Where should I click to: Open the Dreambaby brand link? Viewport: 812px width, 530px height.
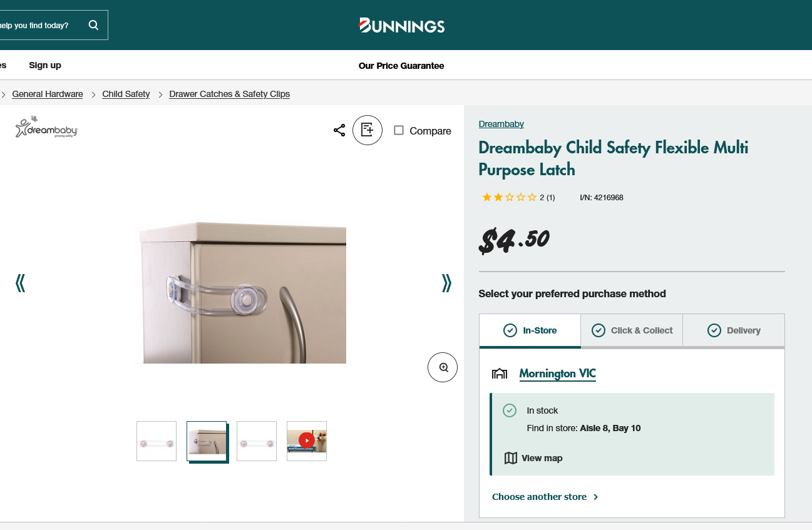point(501,124)
